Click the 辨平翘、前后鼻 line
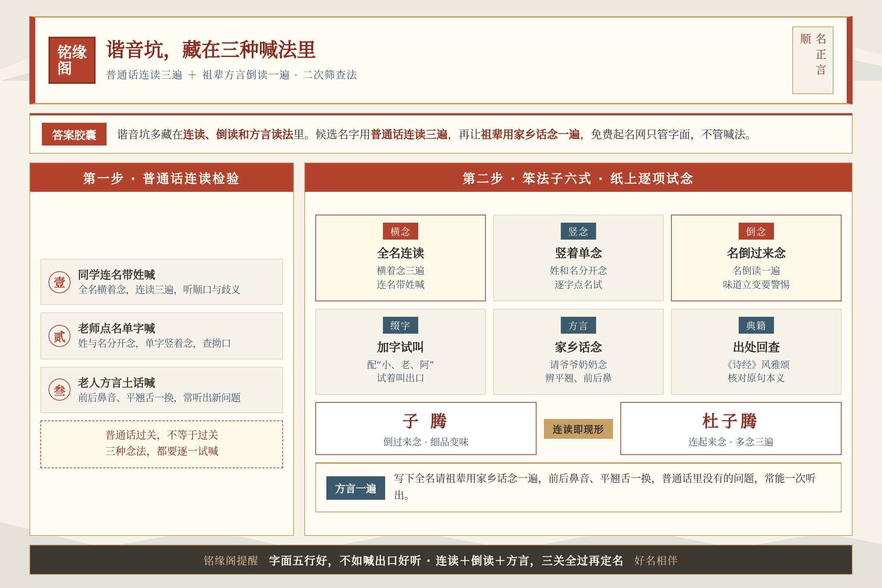The height and width of the screenshot is (588, 882). (x=578, y=378)
